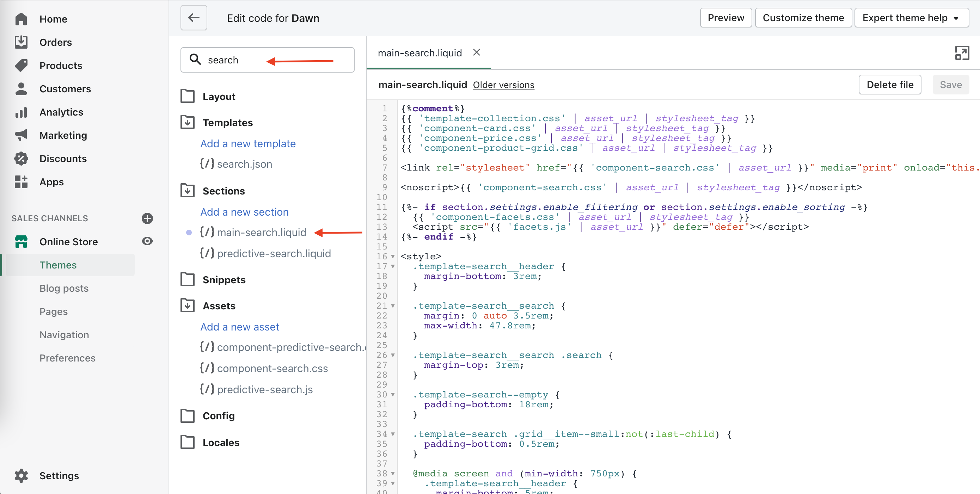This screenshot has height=494, width=980.
Task: Switch to the main-search.liquid tab
Action: tap(419, 53)
